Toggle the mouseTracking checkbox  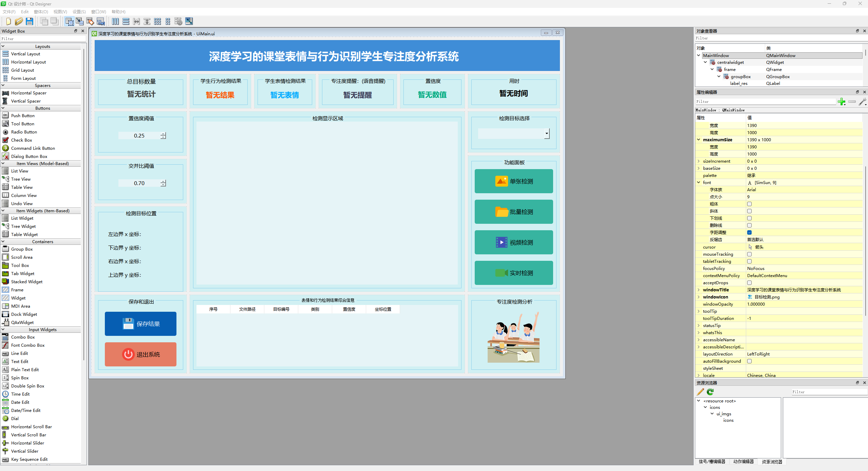pos(749,254)
